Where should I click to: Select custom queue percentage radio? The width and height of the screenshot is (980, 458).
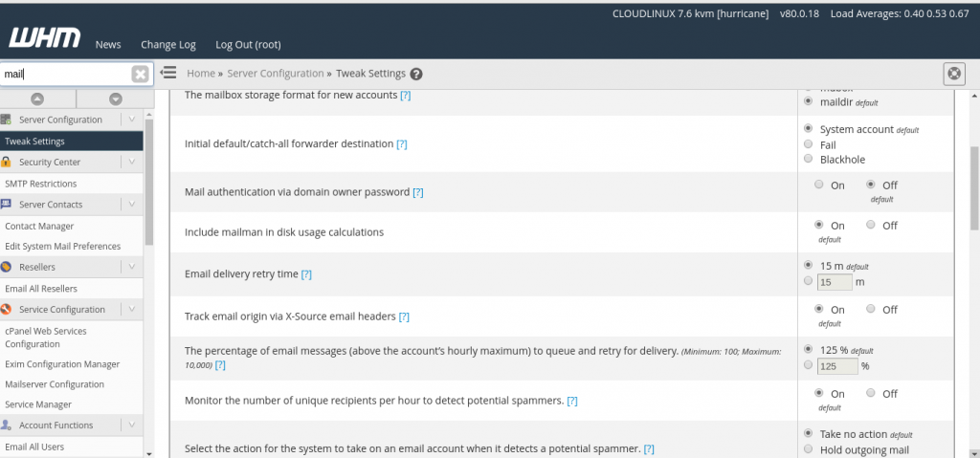[x=808, y=365]
